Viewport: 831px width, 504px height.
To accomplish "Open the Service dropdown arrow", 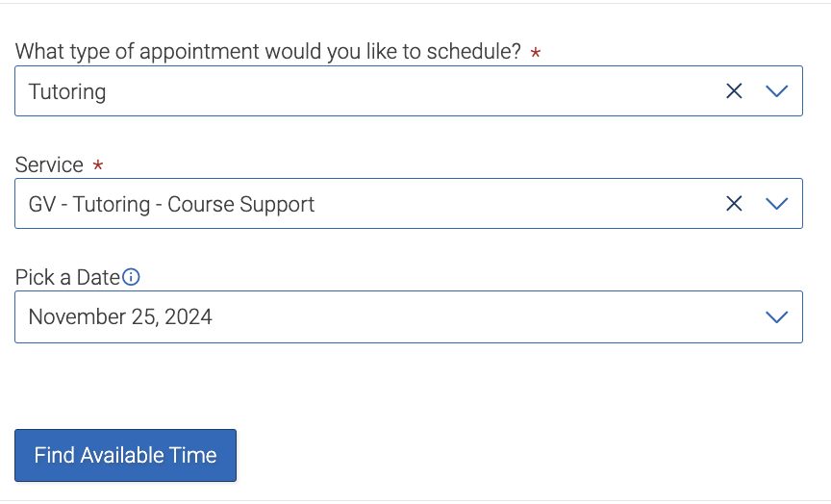I will point(776,204).
